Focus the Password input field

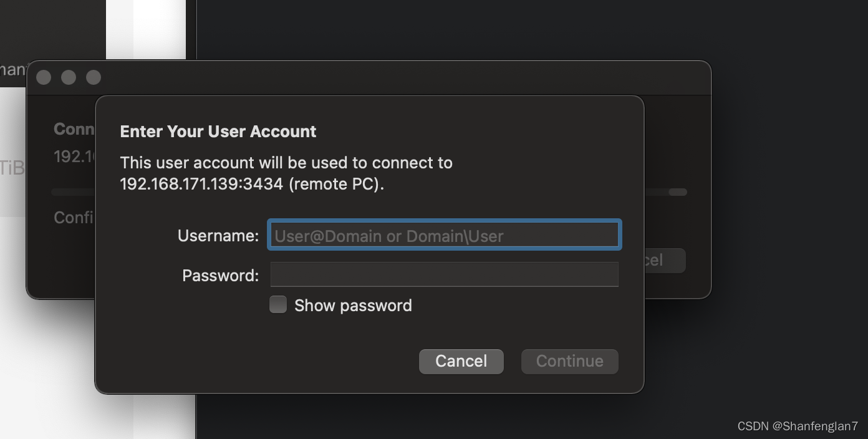click(x=445, y=274)
